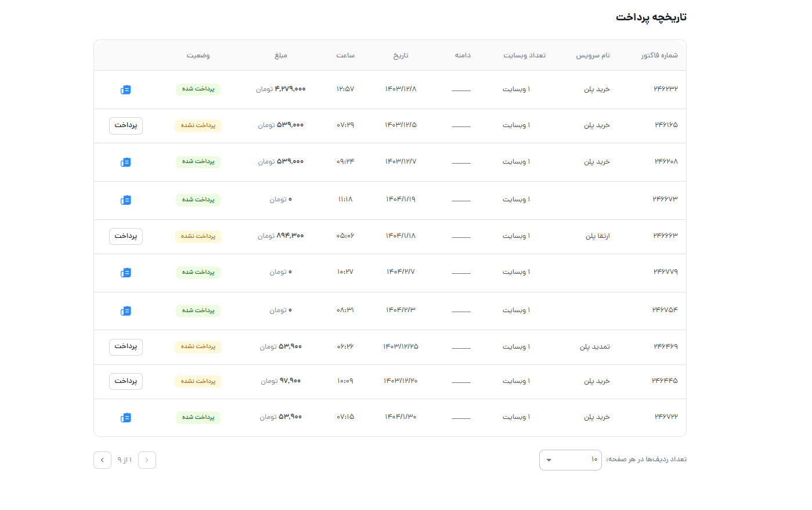Image resolution: width=812 pixels, height=510 pixels.
Task: Open receipt icon for invoice ۲۴۶۲۳۲
Action: (125, 89)
